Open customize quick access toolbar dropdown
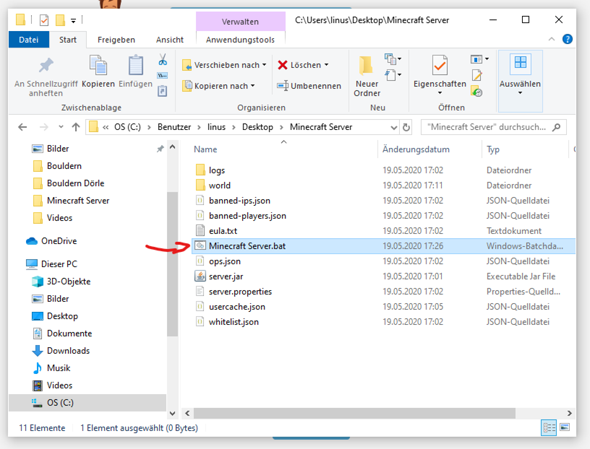The image size is (590, 449). (73, 20)
